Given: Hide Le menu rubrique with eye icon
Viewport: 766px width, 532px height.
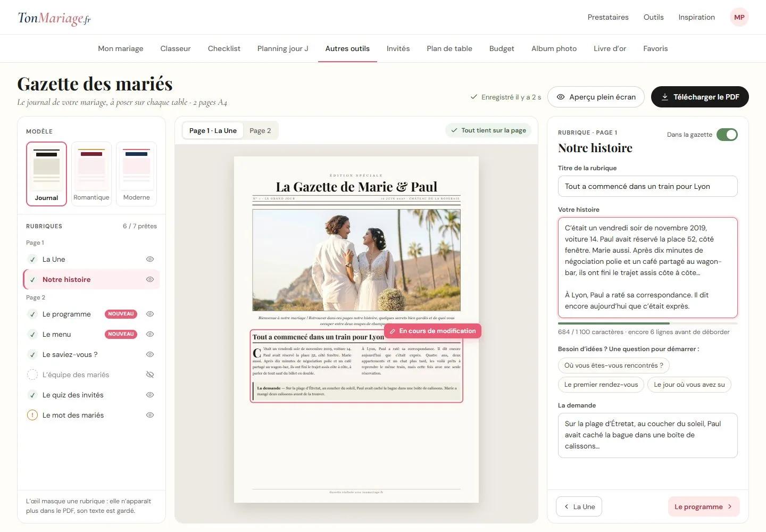Looking at the screenshot, I should [x=150, y=334].
